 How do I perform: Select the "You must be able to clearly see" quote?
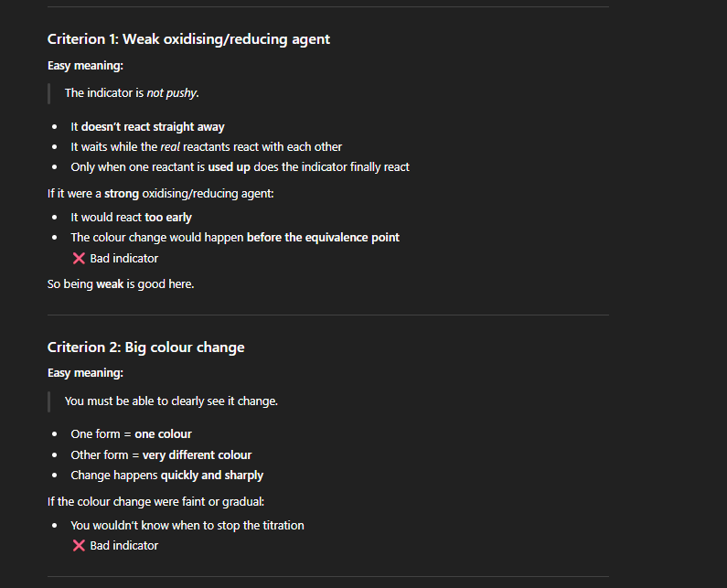point(171,401)
